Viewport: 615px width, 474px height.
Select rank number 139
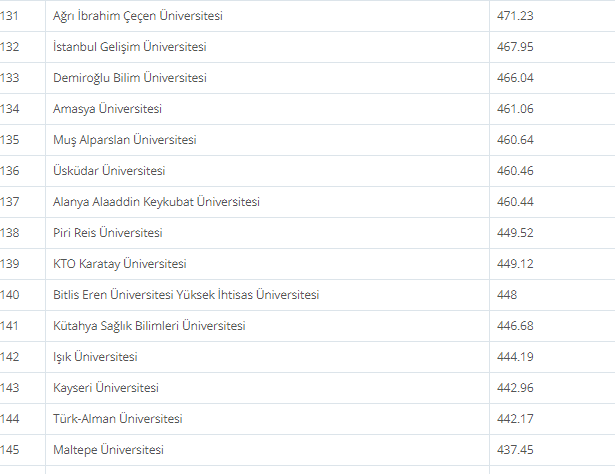tap(9, 263)
